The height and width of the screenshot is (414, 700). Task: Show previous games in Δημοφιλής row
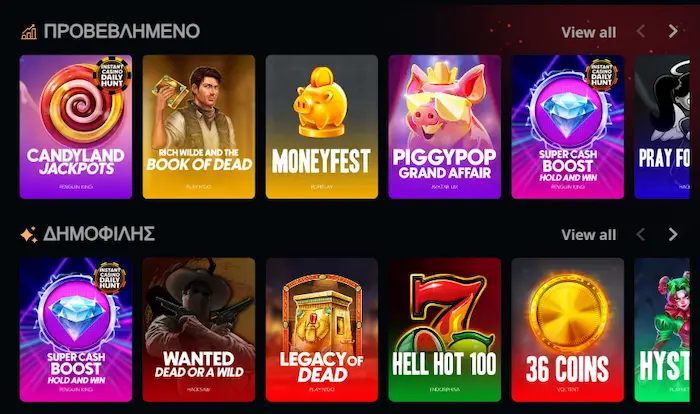click(641, 234)
